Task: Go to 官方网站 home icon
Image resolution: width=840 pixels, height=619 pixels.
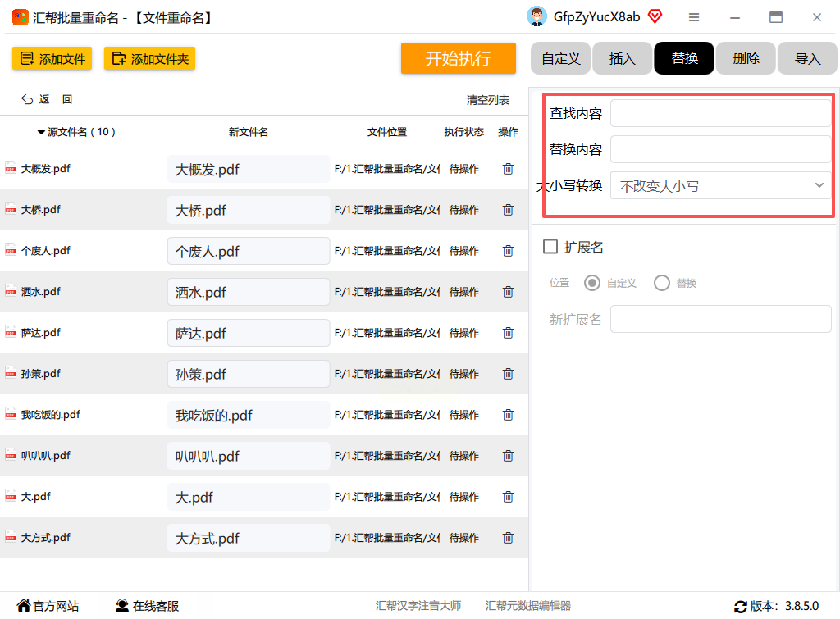Action: click(24, 606)
